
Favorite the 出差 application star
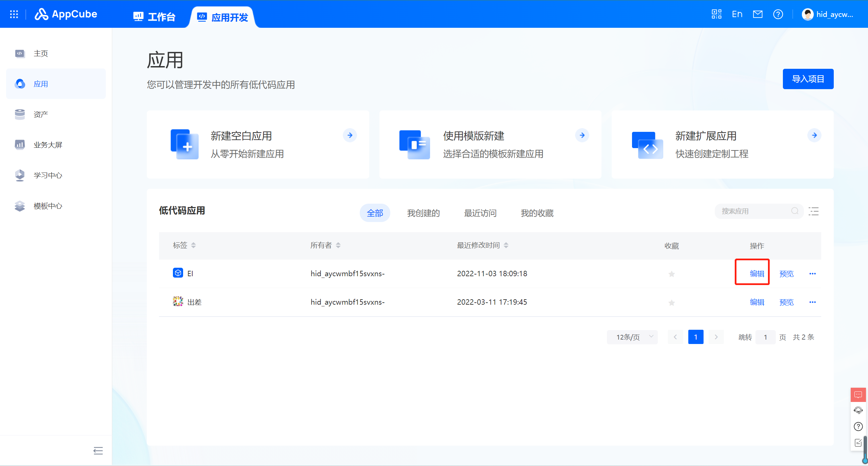pyautogui.click(x=672, y=302)
